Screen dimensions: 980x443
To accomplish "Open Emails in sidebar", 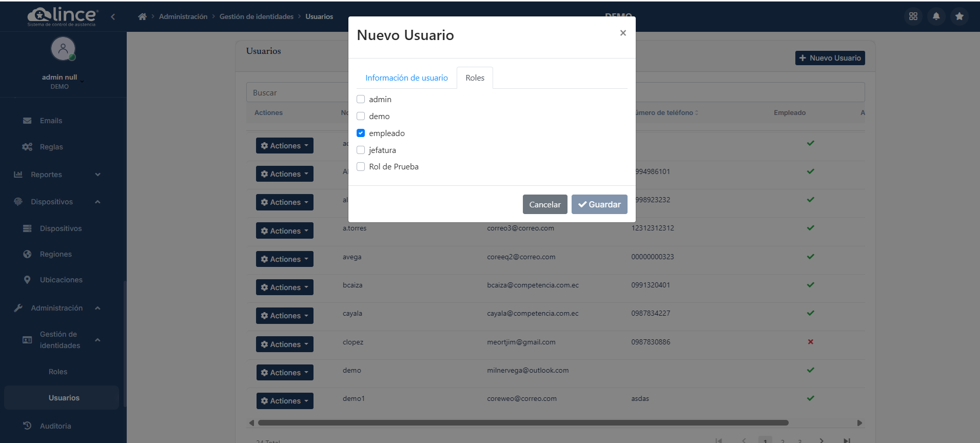I will pyautogui.click(x=51, y=121).
